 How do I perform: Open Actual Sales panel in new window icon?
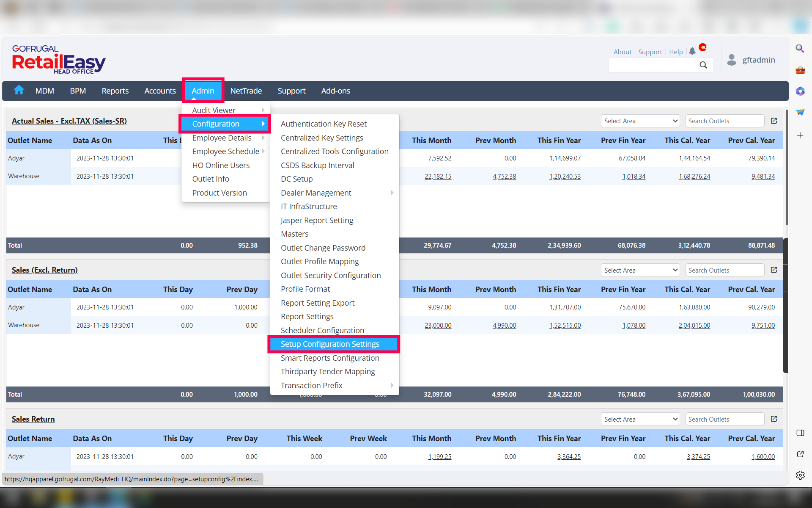[774, 121]
